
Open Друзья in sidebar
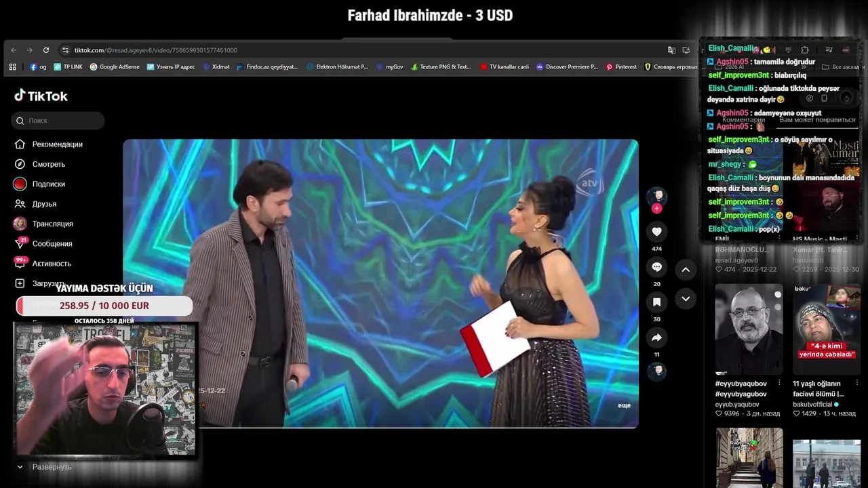point(36,204)
